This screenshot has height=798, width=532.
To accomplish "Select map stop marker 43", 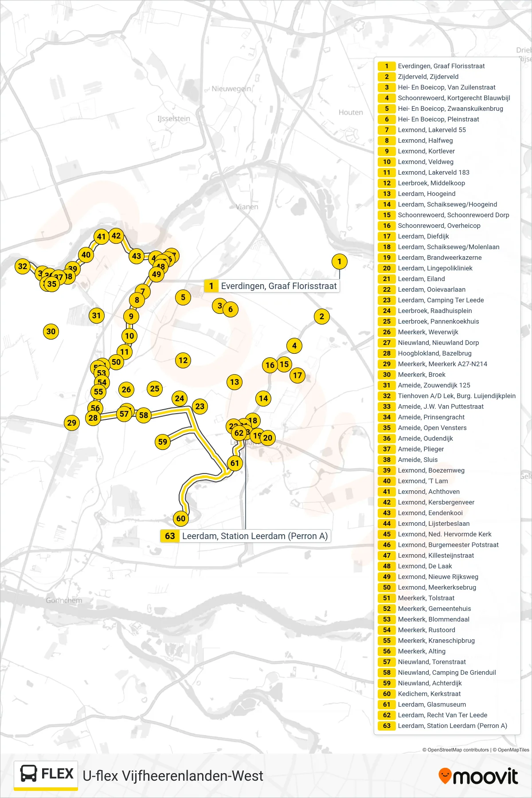I will pyautogui.click(x=137, y=256).
